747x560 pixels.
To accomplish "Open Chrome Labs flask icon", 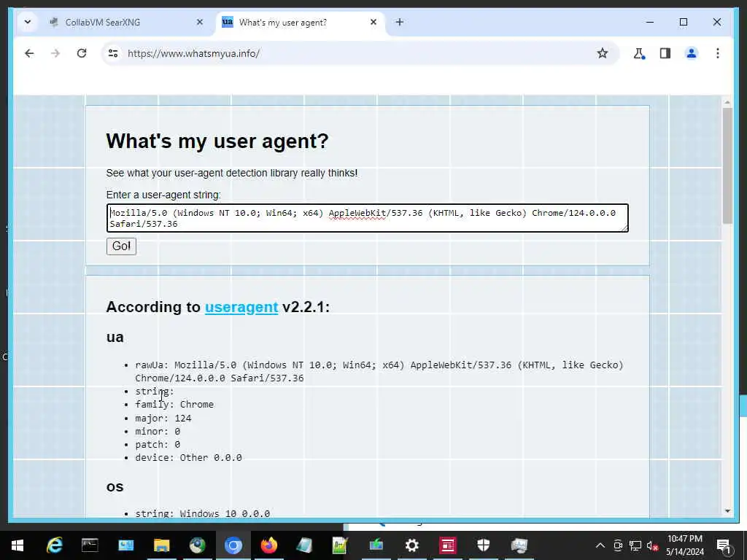I will click(639, 53).
